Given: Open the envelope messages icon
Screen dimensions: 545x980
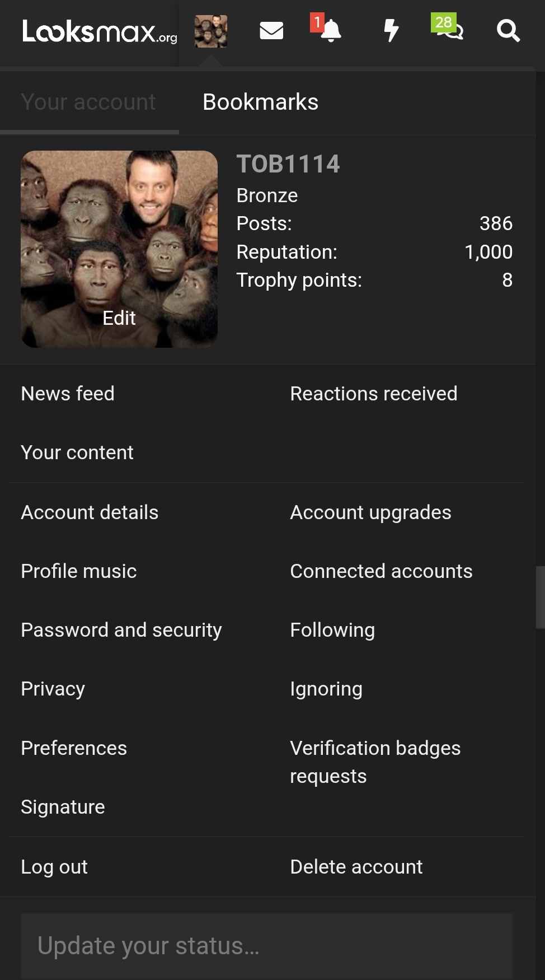Looking at the screenshot, I should (271, 31).
